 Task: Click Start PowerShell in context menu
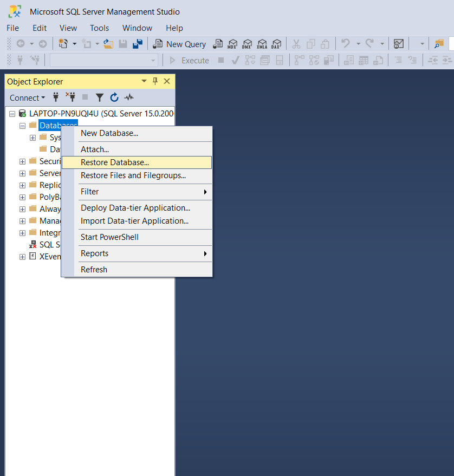coord(109,237)
